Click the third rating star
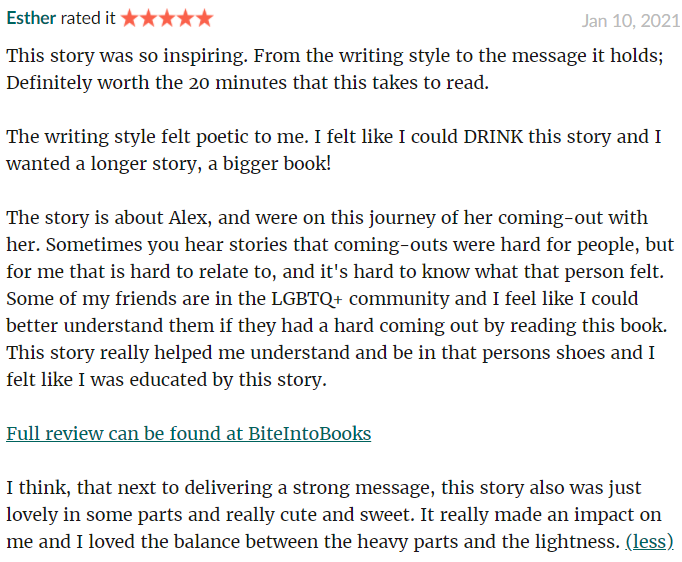Viewport: 682px width, 562px height. (167, 18)
